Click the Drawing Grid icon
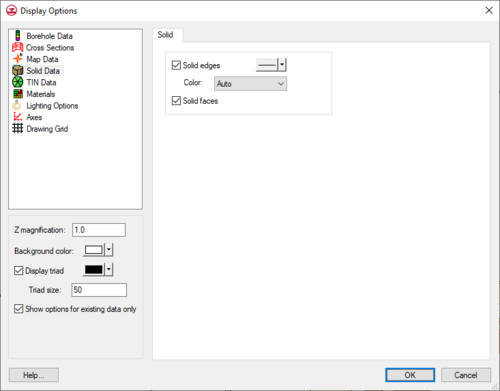500x391 pixels. (18, 128)
